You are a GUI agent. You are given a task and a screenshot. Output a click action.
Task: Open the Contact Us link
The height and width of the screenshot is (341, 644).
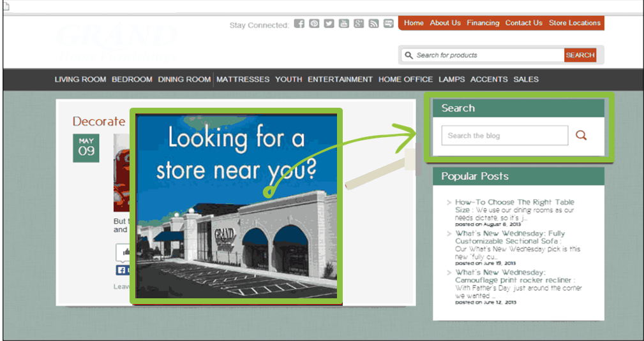point(523,23)
